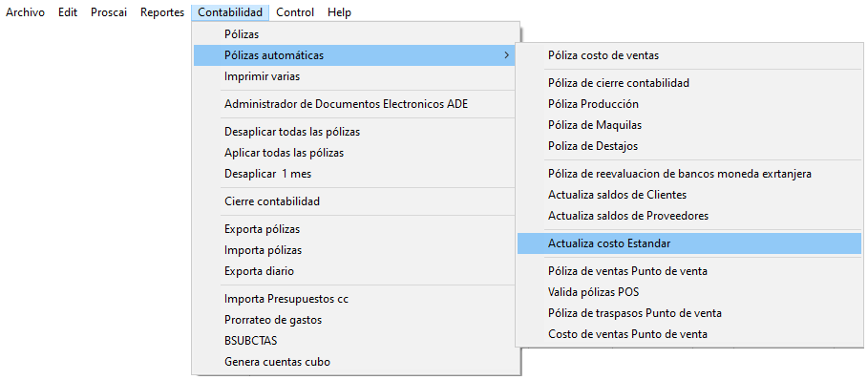Screen dimensions: 868x380
Task: Expand the Pólizas automáticas submenu arrow
Action: coord(505,55)
